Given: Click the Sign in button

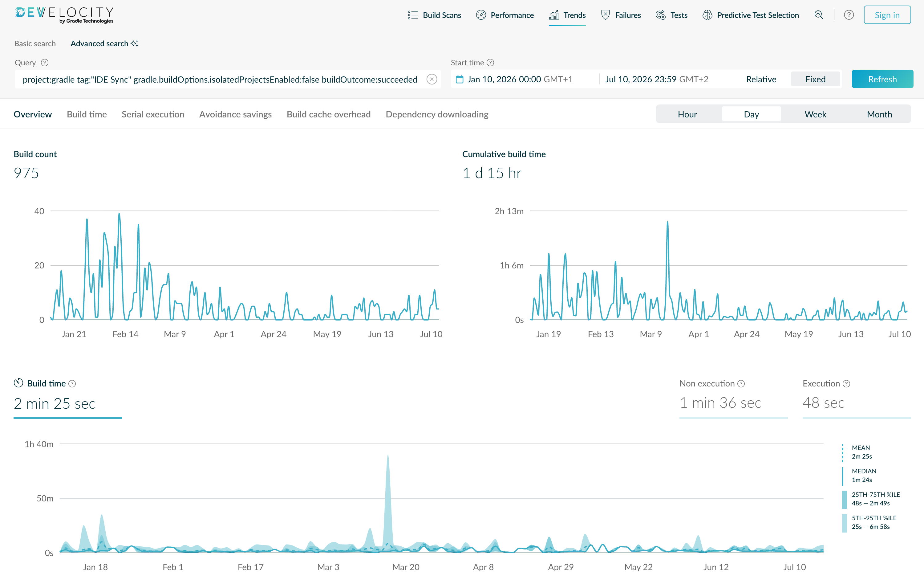Looking at the screenshot, I should point(887,15).
